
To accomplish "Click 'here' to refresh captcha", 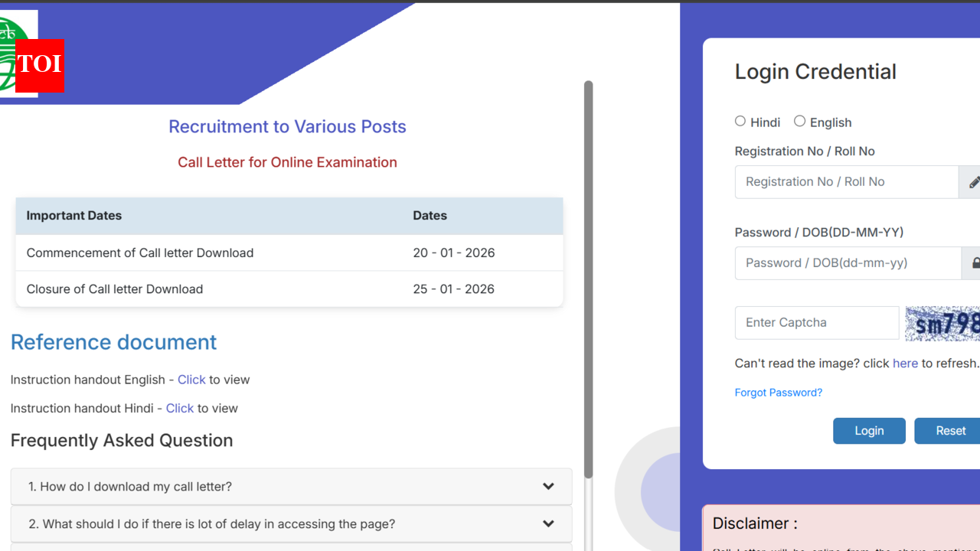I will click(904, 364).
